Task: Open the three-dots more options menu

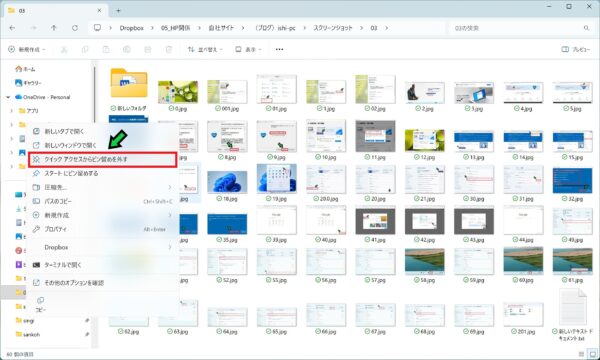Action: point(280,49)
